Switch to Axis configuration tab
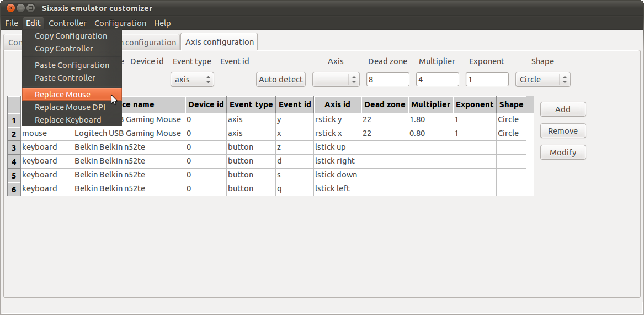644x315 pixels. tap(219, 42)
